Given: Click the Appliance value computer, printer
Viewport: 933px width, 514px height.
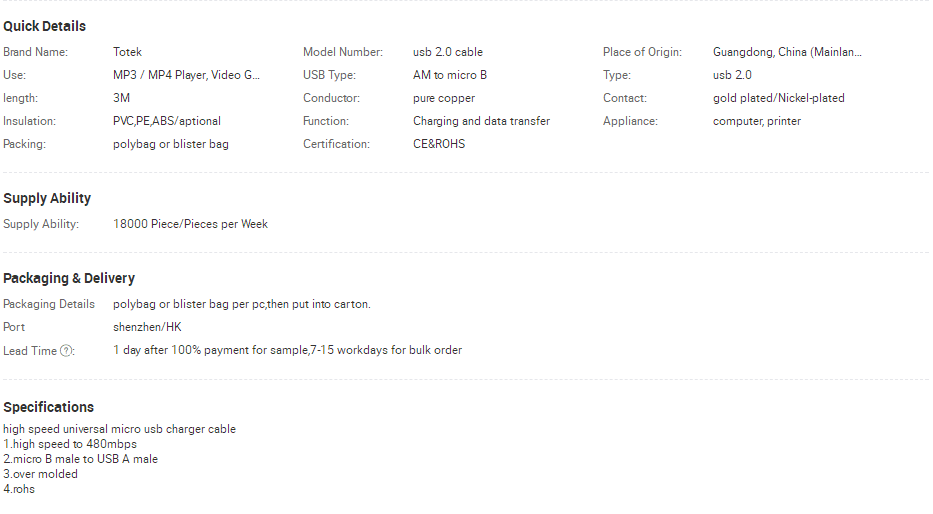Looking at the screenshot, I should click(x=757, y=121).
